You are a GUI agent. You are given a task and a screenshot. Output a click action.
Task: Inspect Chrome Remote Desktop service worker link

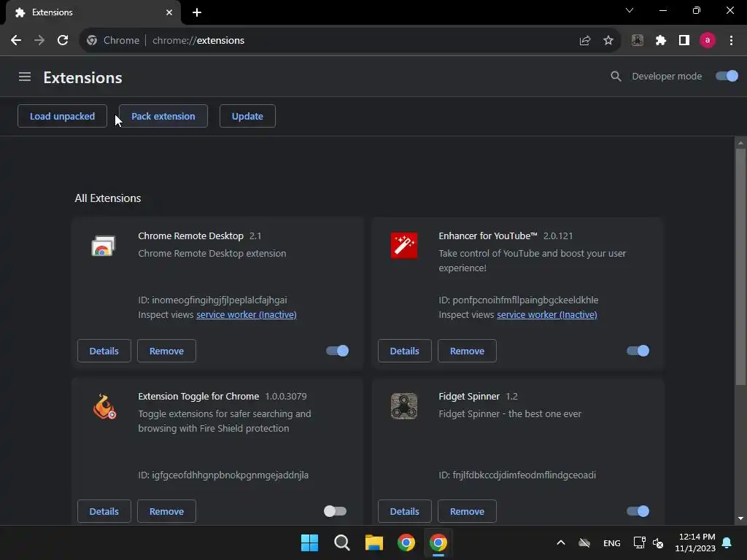pyautogui.click(x=247, y=315)
